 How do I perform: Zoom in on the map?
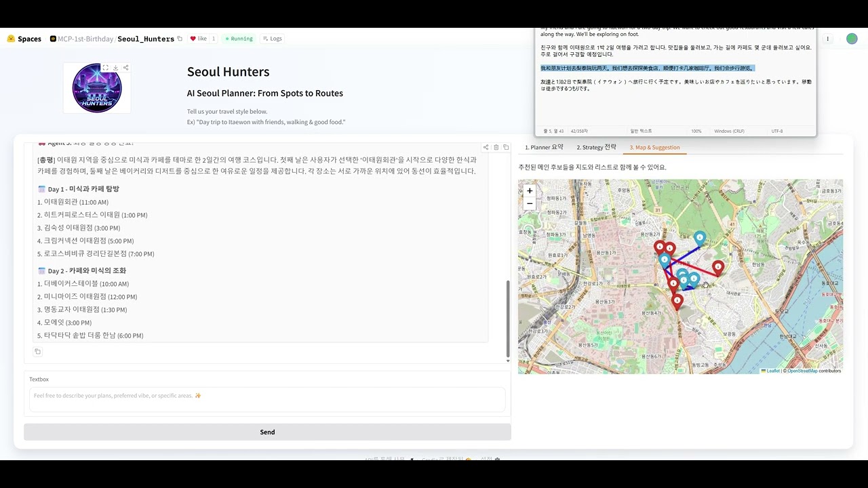[x=530, y=191]
